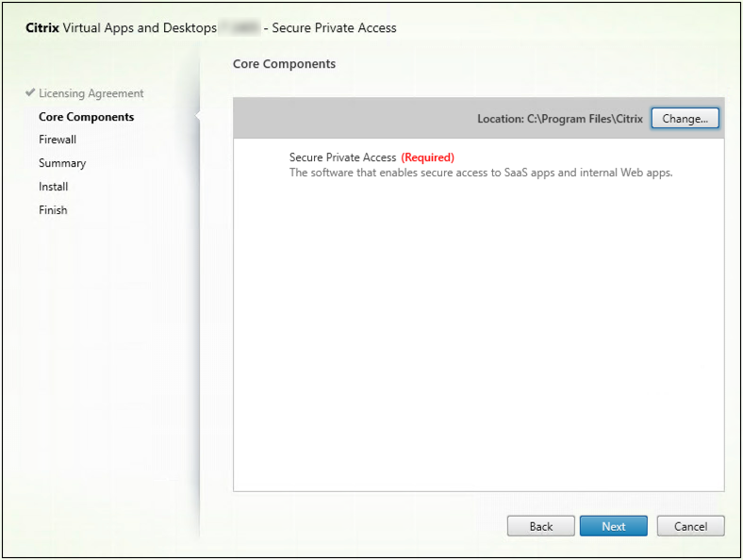The image size is (743, 560).
Task: Select Core Components in the sidebar
Action: [x=86, y=117]
